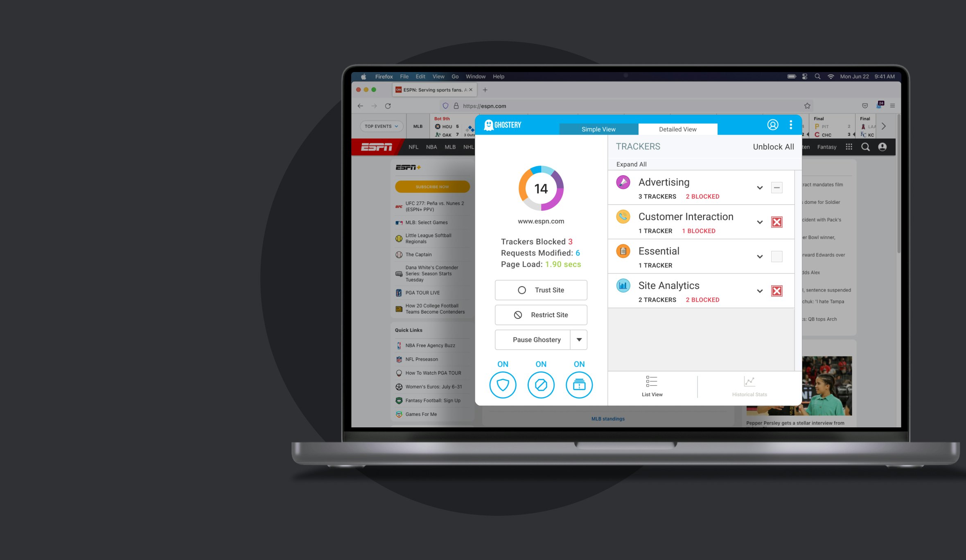Expand the Site Analytics trackers section
This screenshot has width=966, height=560.
point(759,290)
